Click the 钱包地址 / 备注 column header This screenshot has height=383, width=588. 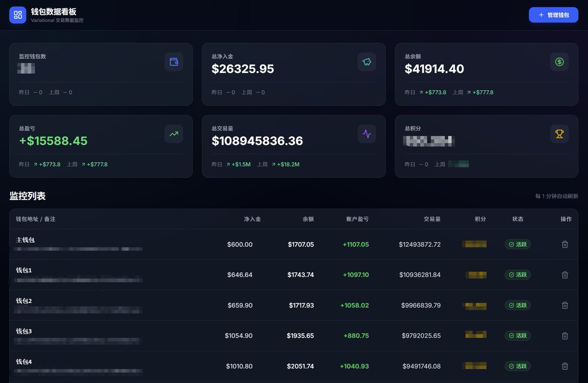[x=36, y=219]
